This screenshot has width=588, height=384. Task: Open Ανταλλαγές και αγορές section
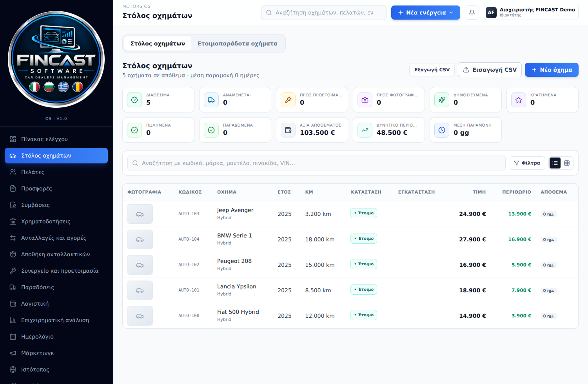click(x=56, y=238)
